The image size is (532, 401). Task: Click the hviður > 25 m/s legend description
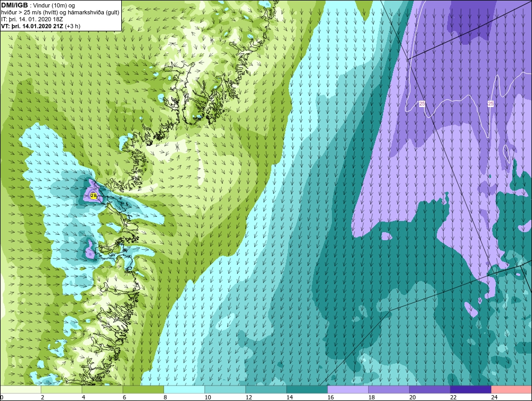pyautogui.click(x=60, y=13)
